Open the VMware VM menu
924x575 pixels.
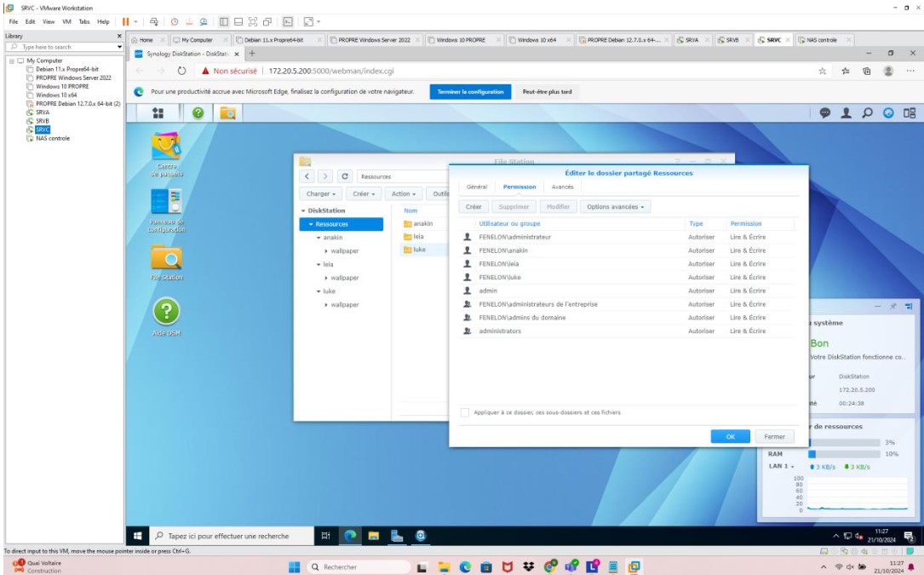coord(66,22)
